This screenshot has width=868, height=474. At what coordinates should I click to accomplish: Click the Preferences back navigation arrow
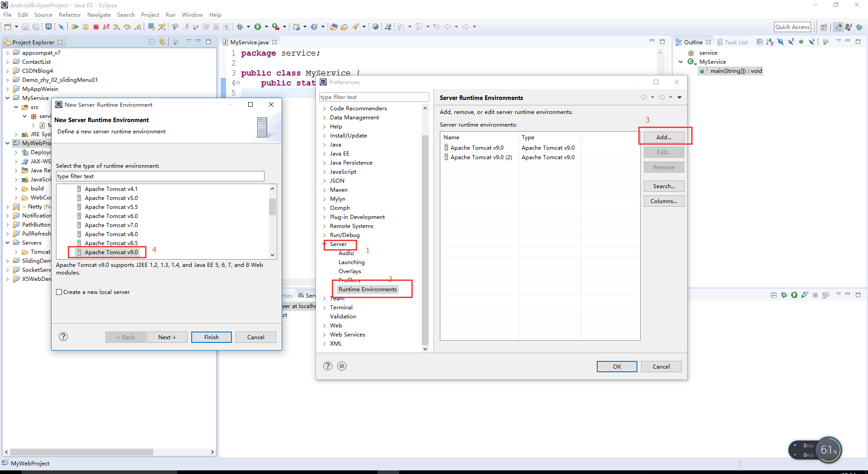(x=643, y=97)
